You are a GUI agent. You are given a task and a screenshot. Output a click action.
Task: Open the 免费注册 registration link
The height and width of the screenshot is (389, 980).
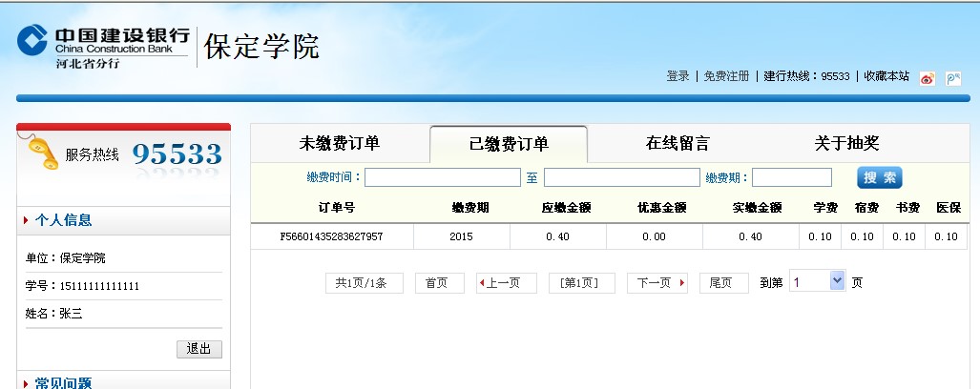tap(726, 76)
